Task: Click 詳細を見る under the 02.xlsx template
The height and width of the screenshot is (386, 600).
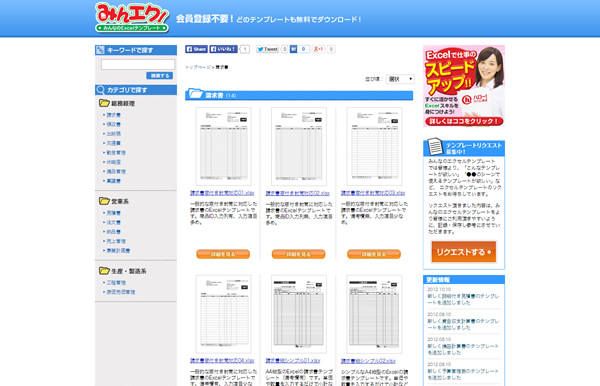Action: [298, 254]
